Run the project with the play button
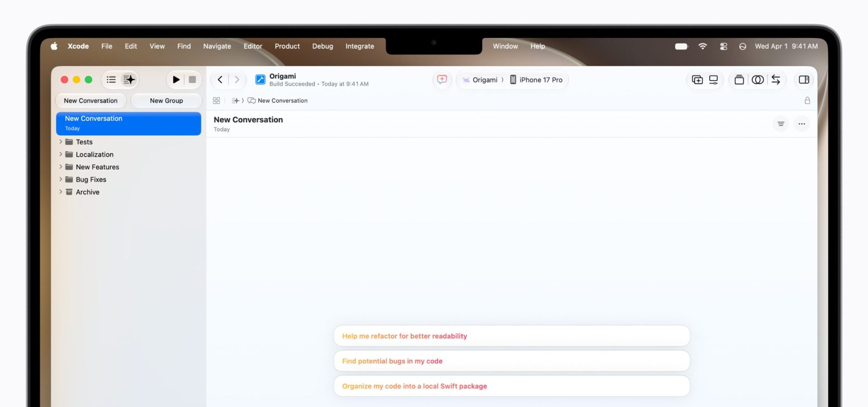Viewport: 868px width, 407px height. click(x=176, y=80)
